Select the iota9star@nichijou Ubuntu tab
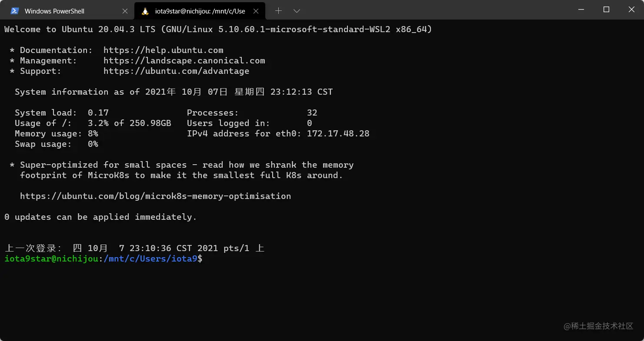Screen dimensions: 644x341 [x=200, y=11]
